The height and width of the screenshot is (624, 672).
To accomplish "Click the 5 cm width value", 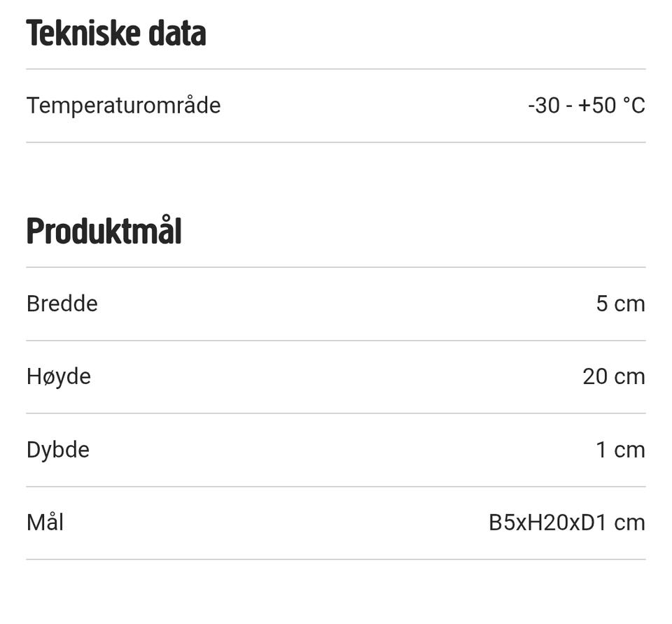I will [620, 304].
